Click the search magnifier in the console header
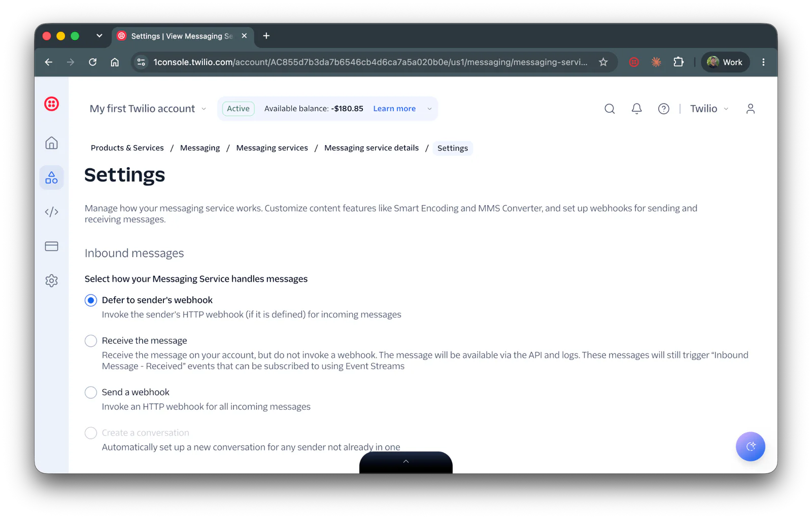The image size is (812, 519). pos(610,109)
